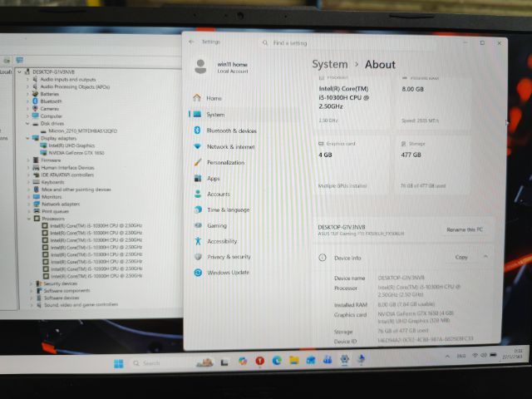532x399 pixels.
Task: Open Task View from taskbar
Action: pos(224,362)
